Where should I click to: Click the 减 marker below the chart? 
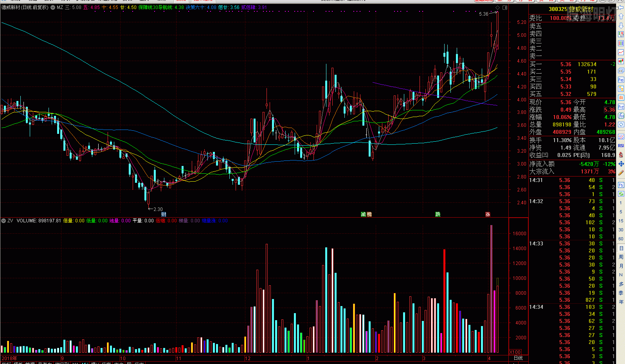tap(364, 214)
